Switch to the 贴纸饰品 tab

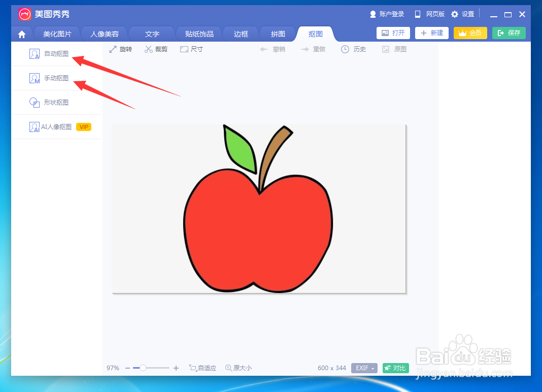198,34
